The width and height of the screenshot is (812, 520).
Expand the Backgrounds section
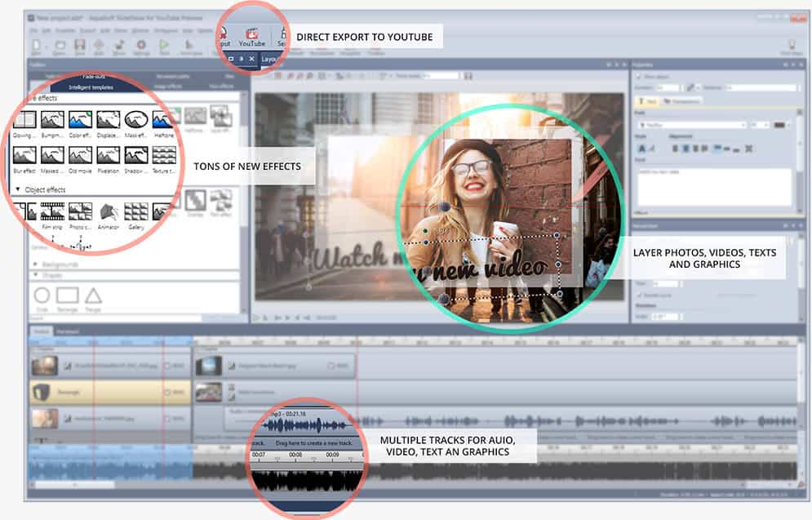tap(35, 264)
